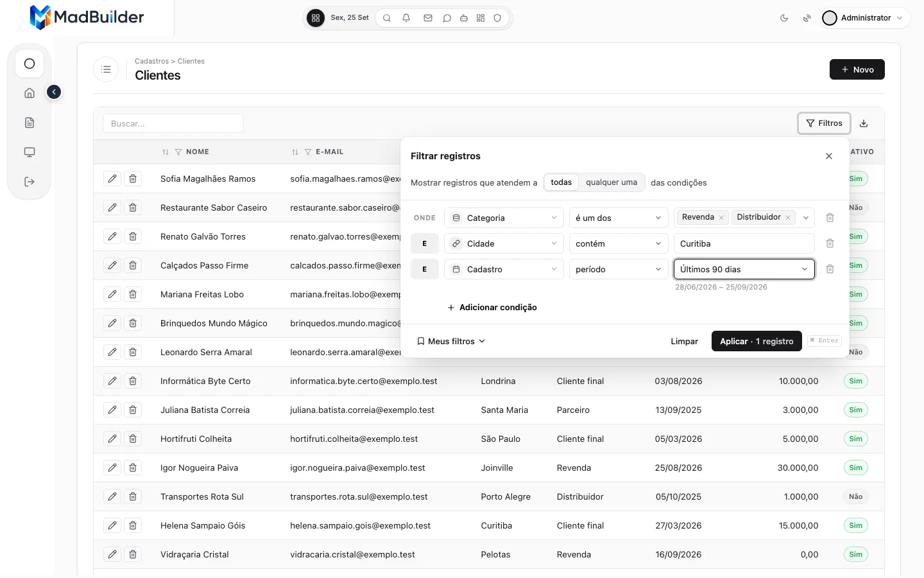Toggle the E connector on the Cidade row
The image size is (924, 578).
pyautogui.click(x=424, y=243)
